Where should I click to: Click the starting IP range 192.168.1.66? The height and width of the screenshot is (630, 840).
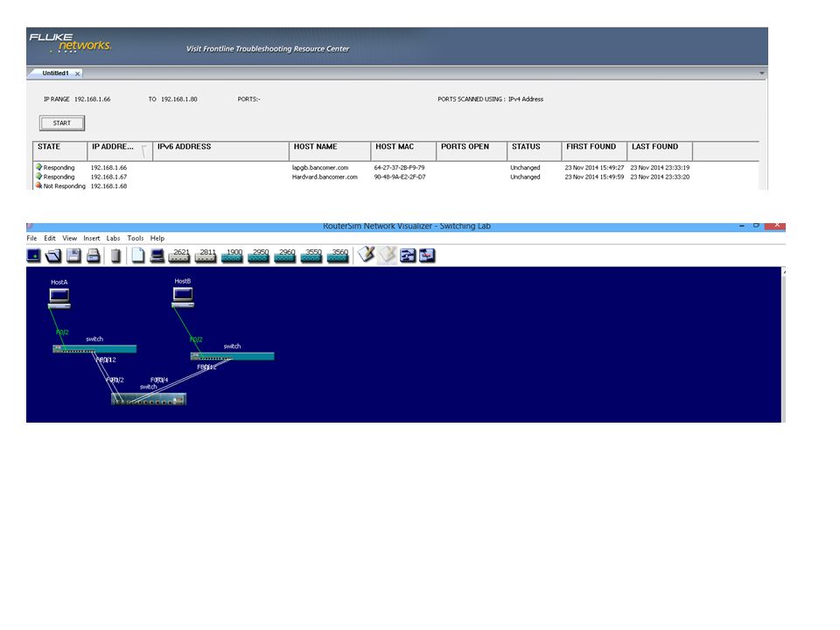click(92, 99)
